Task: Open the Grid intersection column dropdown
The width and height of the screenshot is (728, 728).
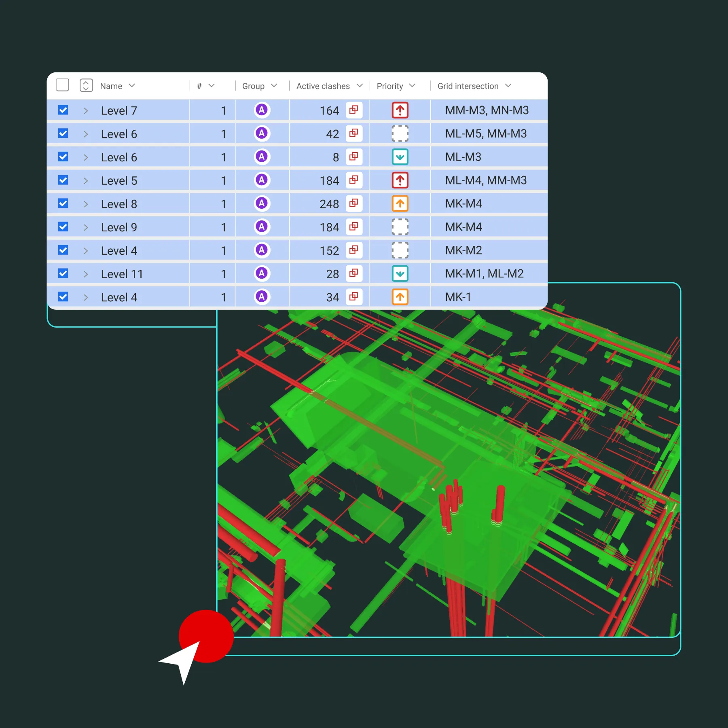Action: [508, 85]
